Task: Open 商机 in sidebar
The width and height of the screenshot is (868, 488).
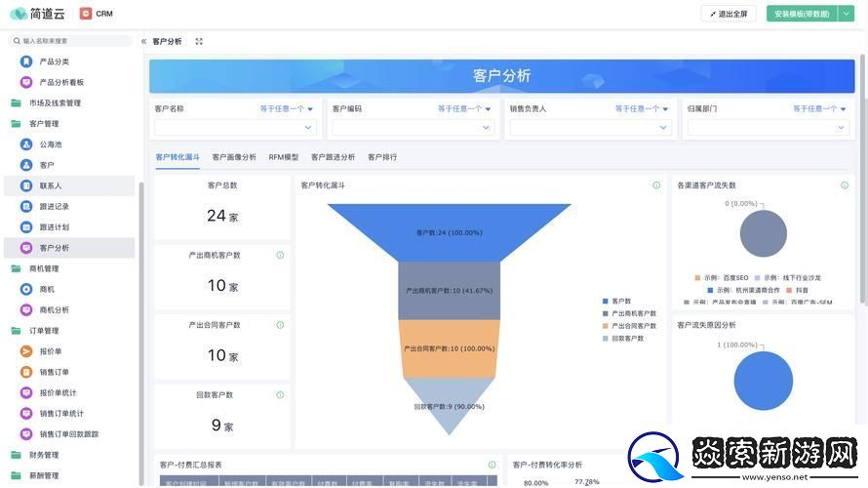Action: pos(47,289)
